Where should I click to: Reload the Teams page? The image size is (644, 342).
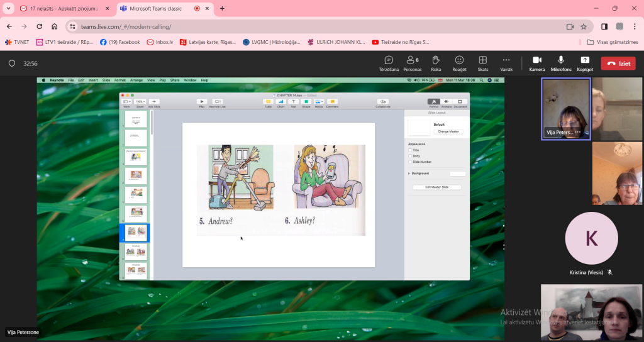pos(40,26)
